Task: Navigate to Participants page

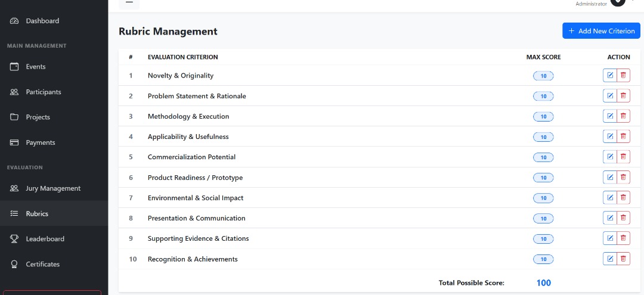Action: tap(43, 92)
